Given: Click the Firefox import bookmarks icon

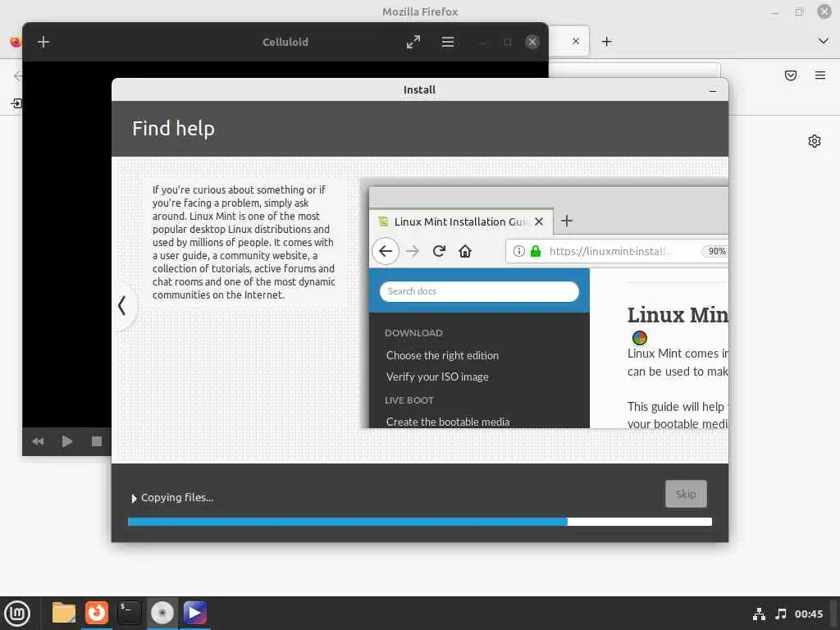Looking at the screenshot, I should (x=16, y=103).
